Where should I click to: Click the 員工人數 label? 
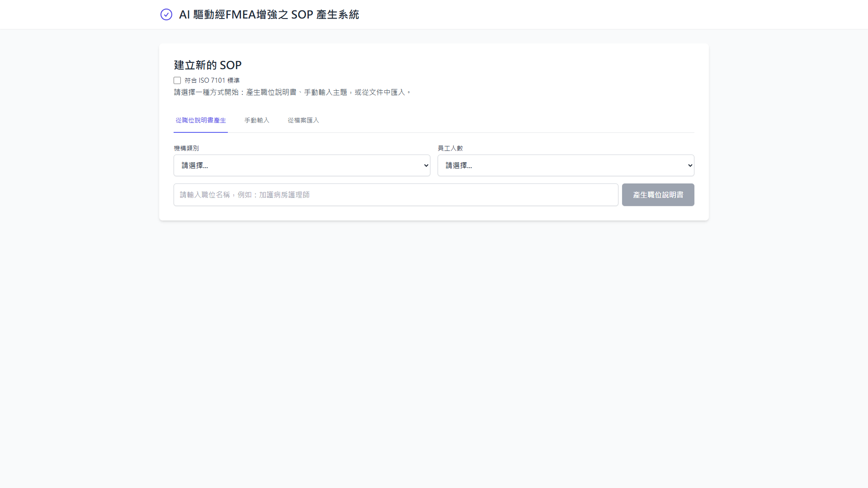tap(450, 148)
